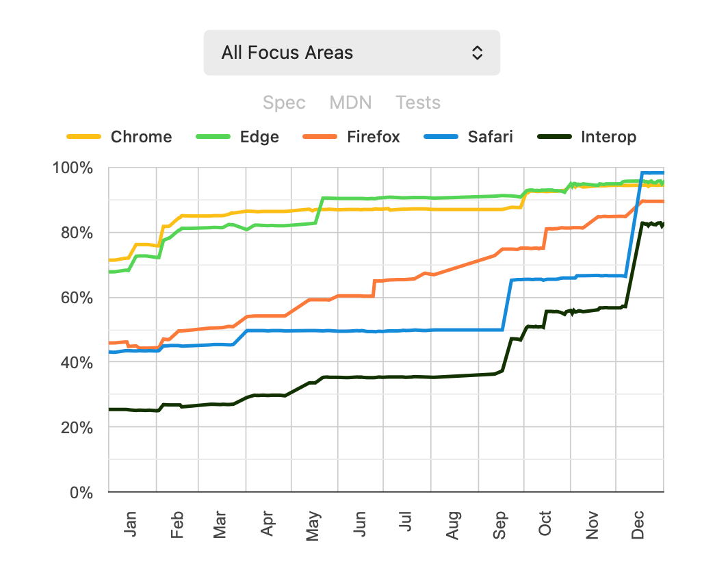The image size is (728, 579).
Task: Toggle the Interop series in legend
Action: coord(608,137)
